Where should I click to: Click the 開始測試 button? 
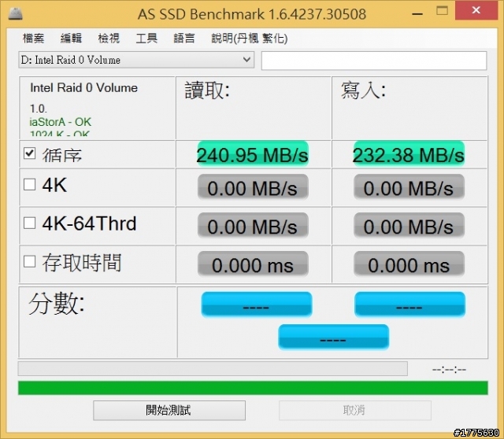(x=169, y=410)
